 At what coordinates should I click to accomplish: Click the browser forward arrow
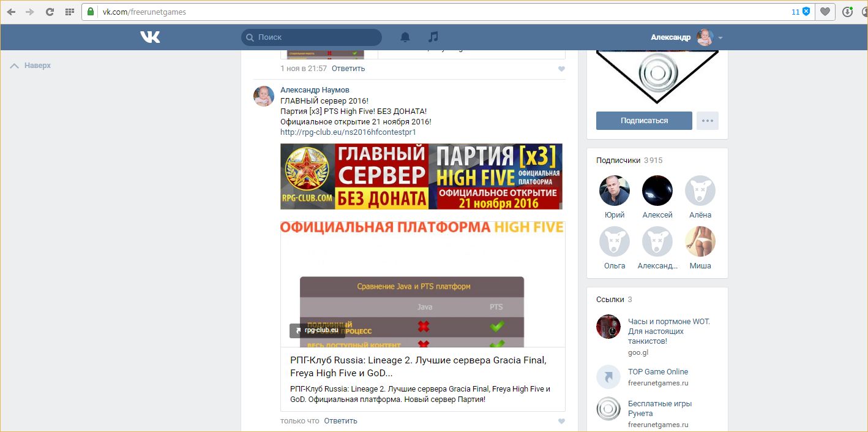coord(30,12)
